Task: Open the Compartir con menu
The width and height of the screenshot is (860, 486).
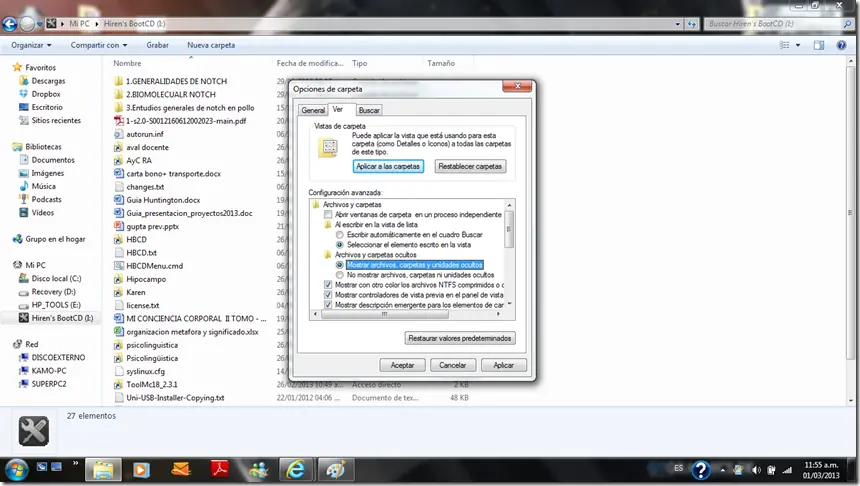Action: (99, 45)
